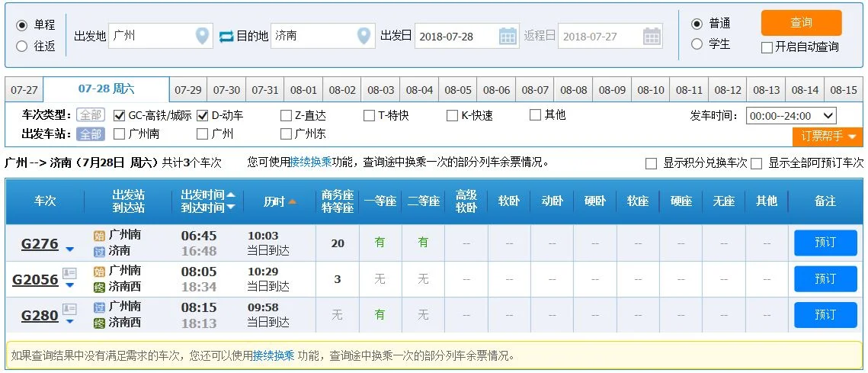This screenshot has width=868, height=373.
Task: Click 接续换乘 link in yellow notice
Action: click(x=274, y=355)
